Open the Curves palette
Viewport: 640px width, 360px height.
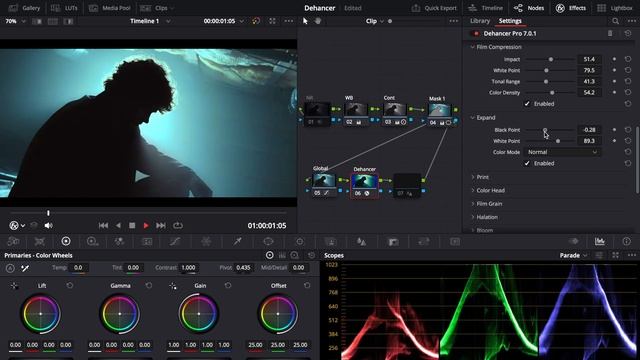(x=175, y=241)
